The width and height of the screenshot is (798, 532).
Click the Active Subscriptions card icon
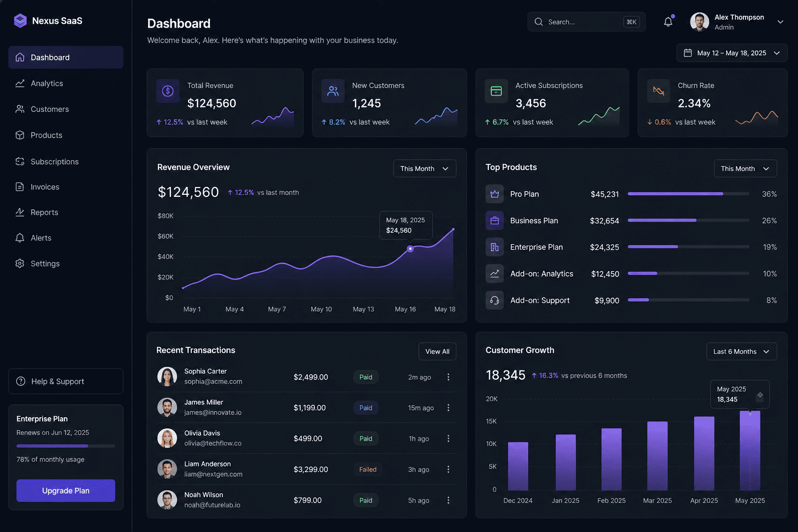coord(496,91)
